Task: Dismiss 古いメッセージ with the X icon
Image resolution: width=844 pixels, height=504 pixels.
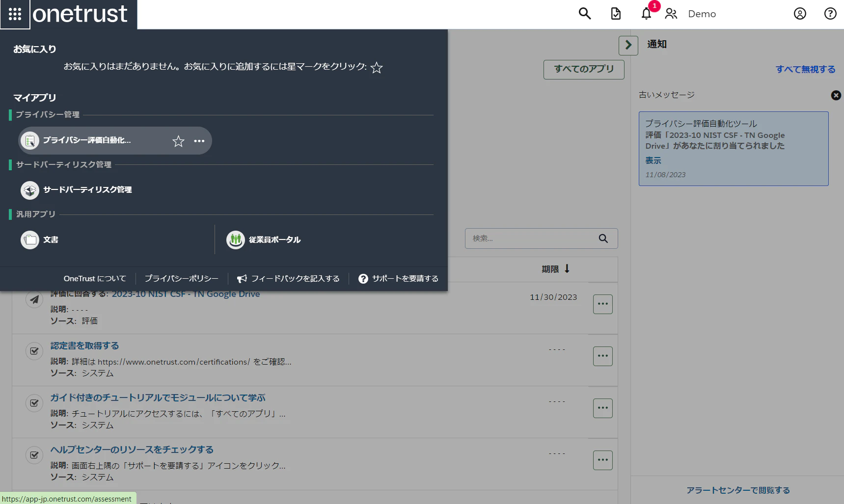Action: tap(836, 95)
